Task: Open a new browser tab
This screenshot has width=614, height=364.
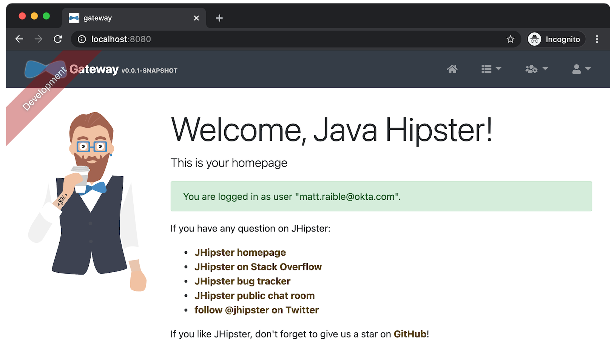Action: (219, 18)
